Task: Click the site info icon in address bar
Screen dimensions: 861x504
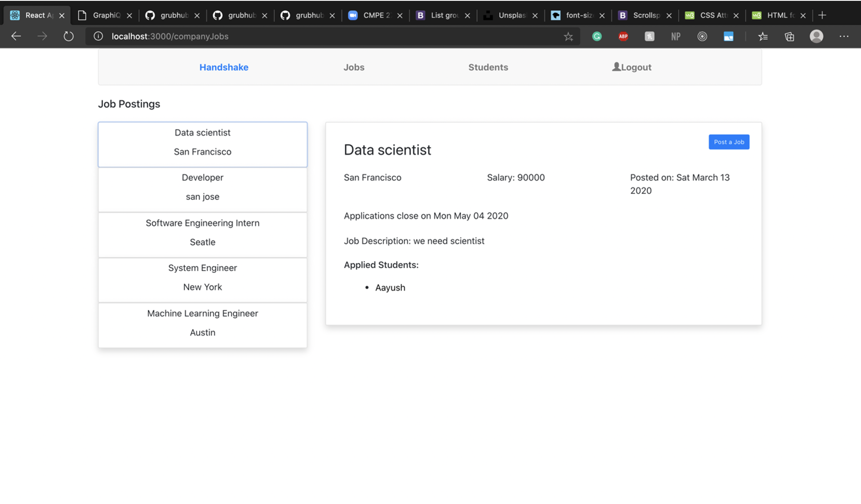Action: pos(98,36)
